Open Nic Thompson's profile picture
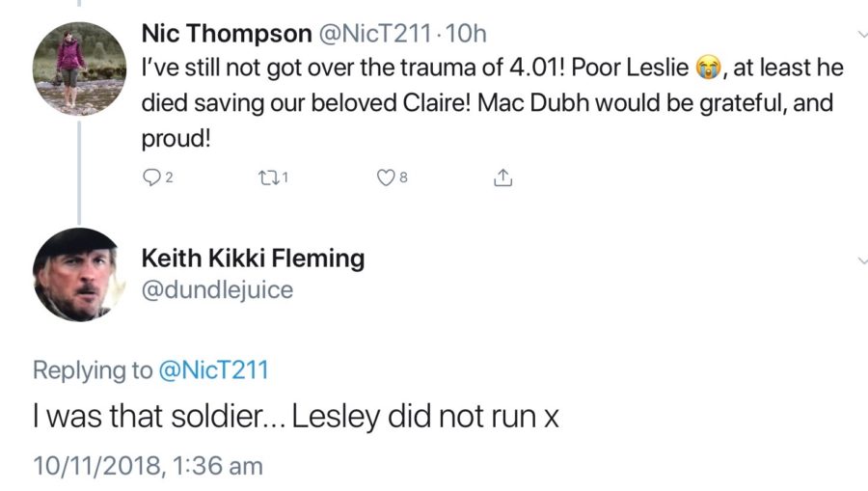This screenshot has width=868, height=491. (78, 70)
